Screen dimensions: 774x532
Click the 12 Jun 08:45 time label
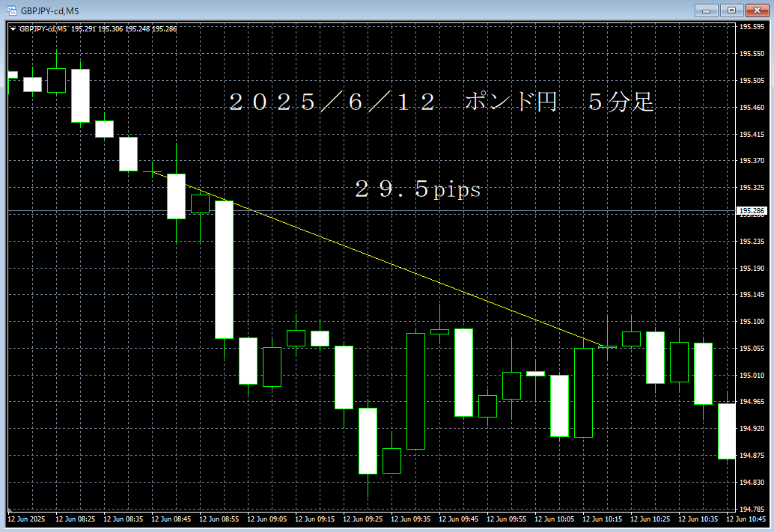pos(171,519)
